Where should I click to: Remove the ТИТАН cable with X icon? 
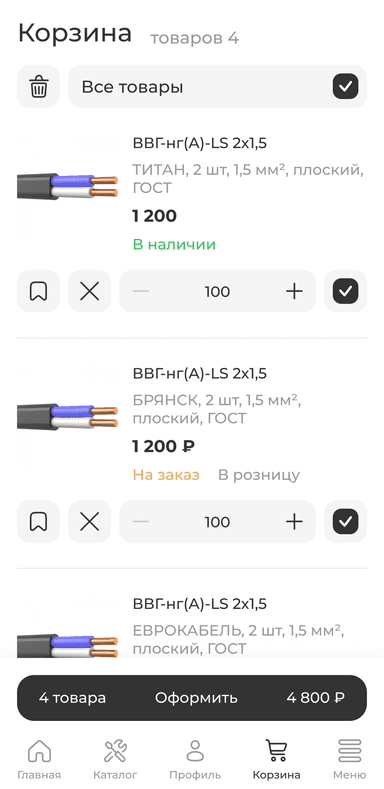pos(90,291)
